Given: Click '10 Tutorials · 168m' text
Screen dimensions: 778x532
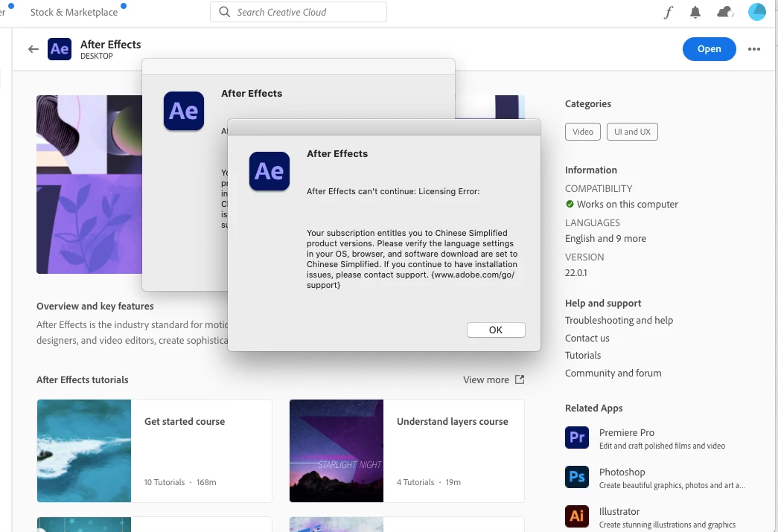Looking at the screenshot, I should point(180,482).
